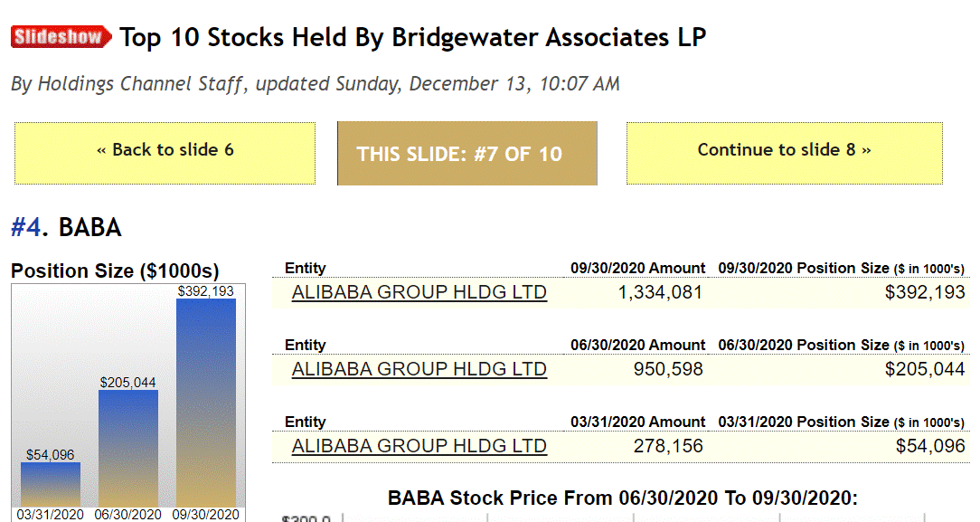
Task: Click the #4 rank number
Action: pos(25,227)
